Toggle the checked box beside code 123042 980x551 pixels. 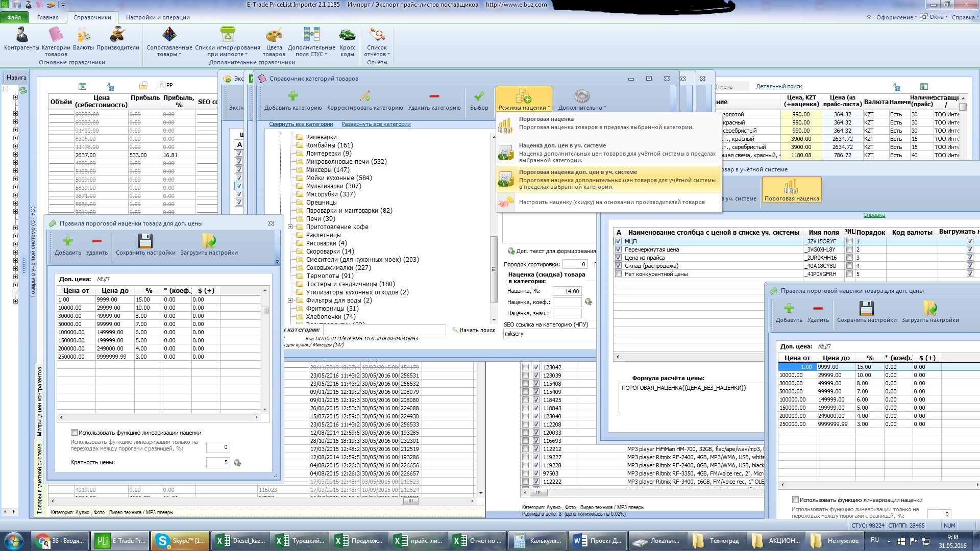[536, 367]
